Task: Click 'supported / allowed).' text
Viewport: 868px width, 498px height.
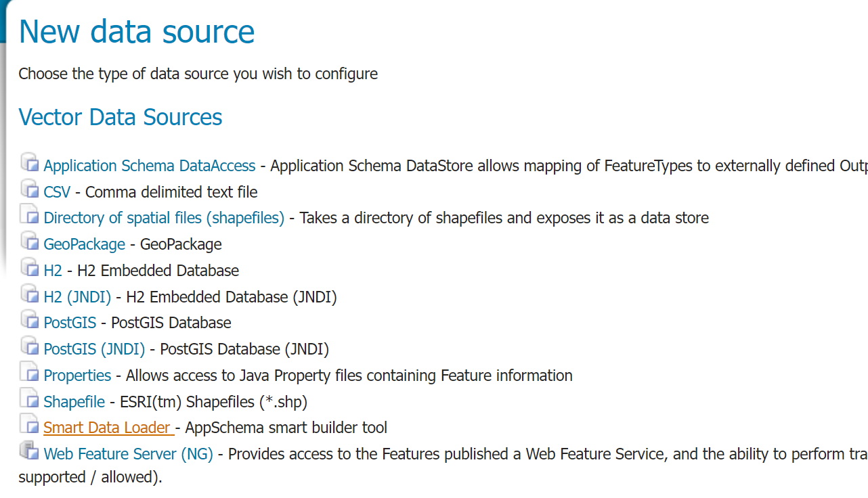Action: (91, 477)
